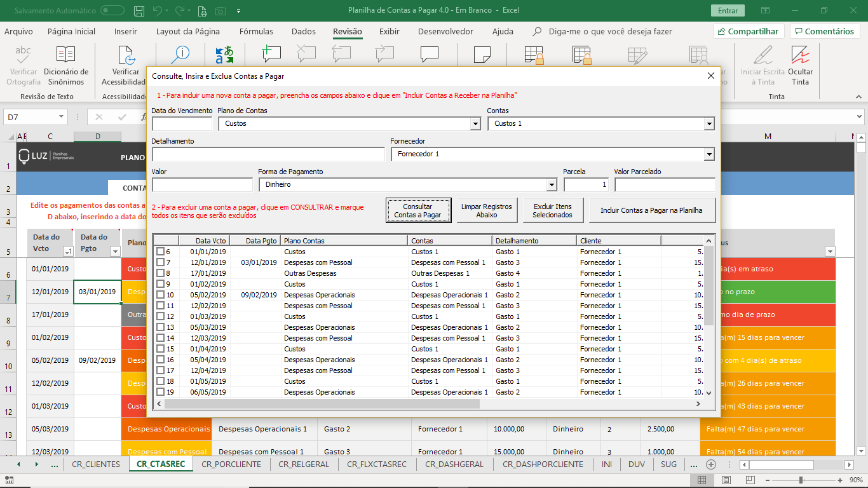Viewport: 868px width, 488px height.
Task: Click the protect sheet icon with padlock
Action: coord(533,55)
